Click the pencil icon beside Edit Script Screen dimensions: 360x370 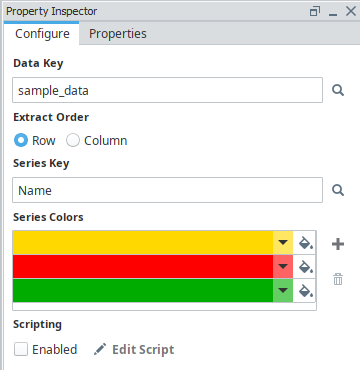(100, 349)
